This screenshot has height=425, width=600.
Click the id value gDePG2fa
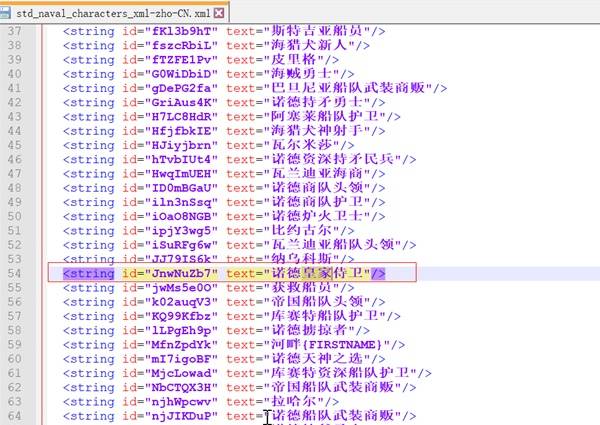tap(180, 87)
